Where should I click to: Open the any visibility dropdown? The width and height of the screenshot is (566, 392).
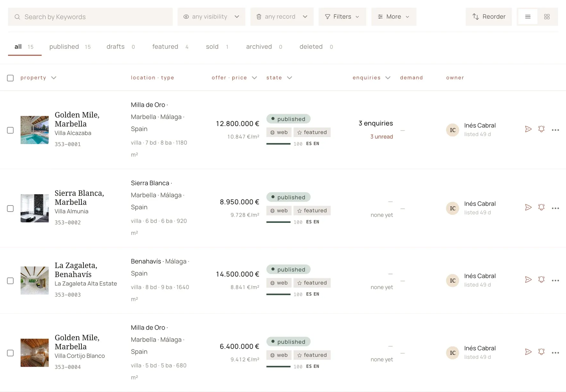(x=211, y=17)
